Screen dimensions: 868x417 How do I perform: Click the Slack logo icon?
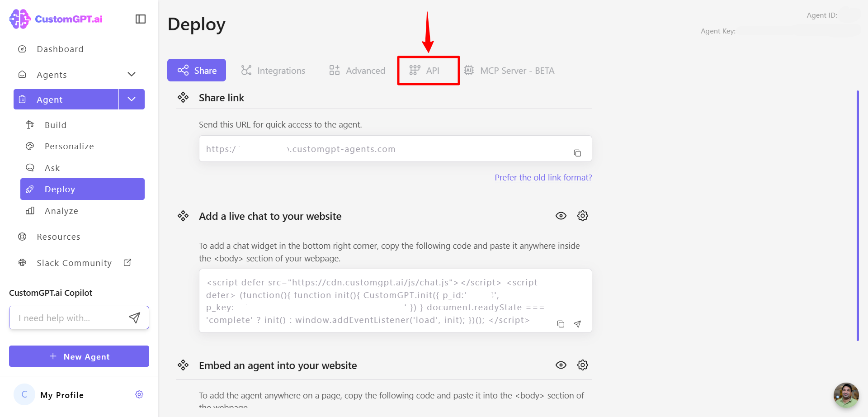[22, 262]
